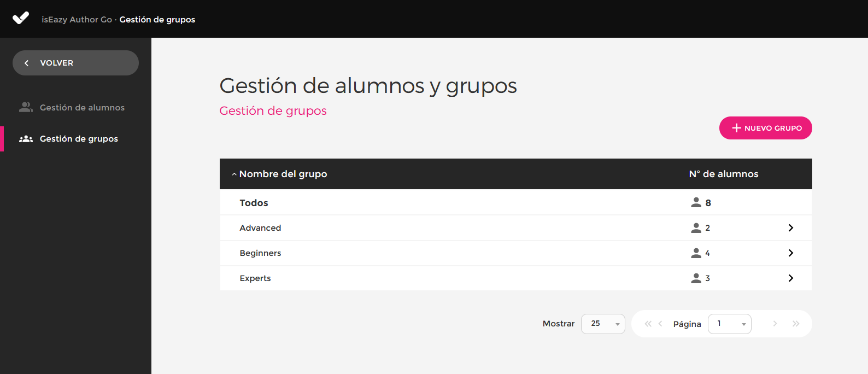Click the student icon in the Todos row
The height and width of the screenshot is (374, 868).
coord(696,202)
